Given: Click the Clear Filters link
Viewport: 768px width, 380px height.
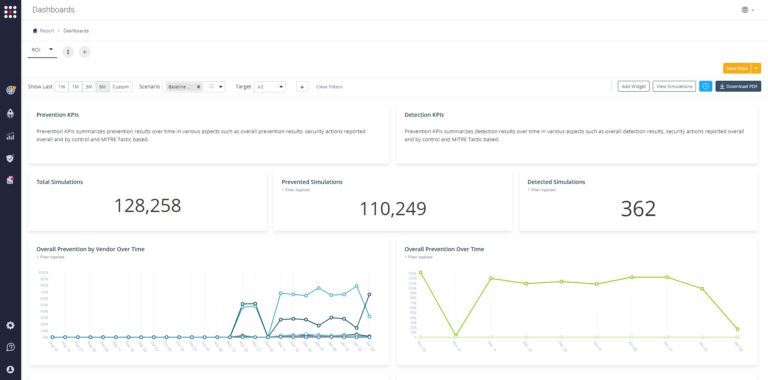Looking at the screenshot, I should tap(329, 87).
